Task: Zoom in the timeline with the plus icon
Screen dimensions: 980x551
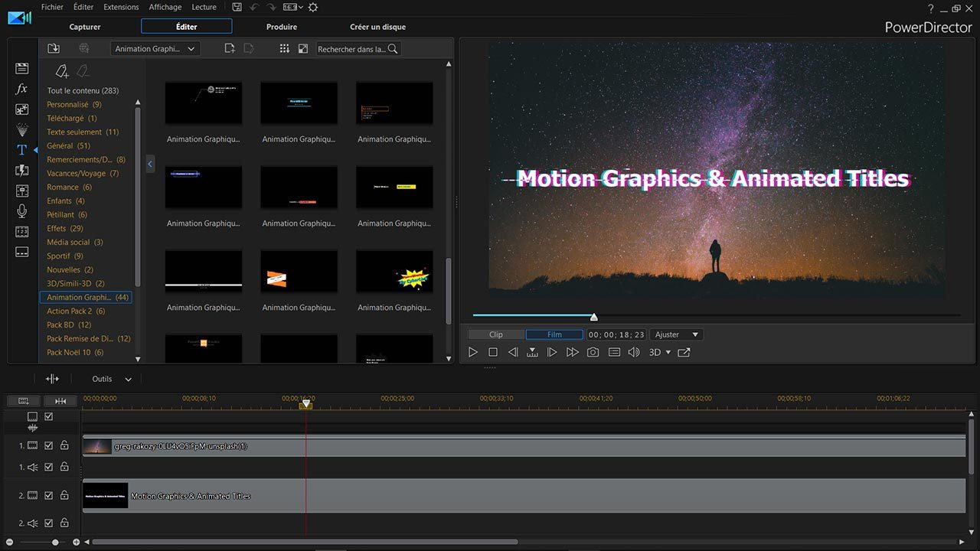Action: 76,542
